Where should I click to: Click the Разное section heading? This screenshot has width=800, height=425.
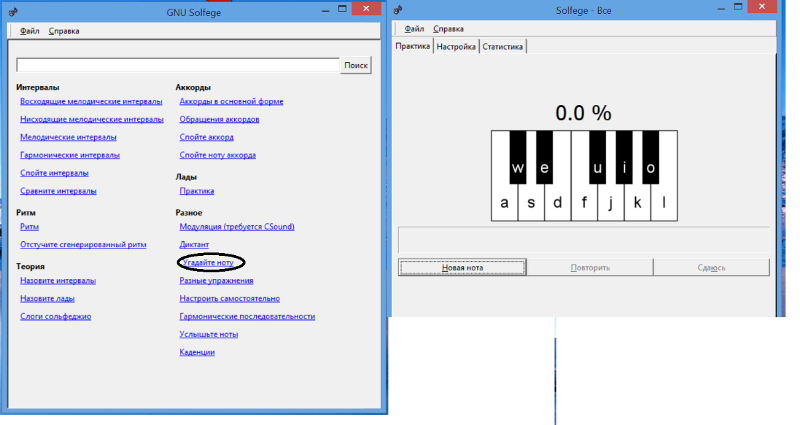point(189,213)
